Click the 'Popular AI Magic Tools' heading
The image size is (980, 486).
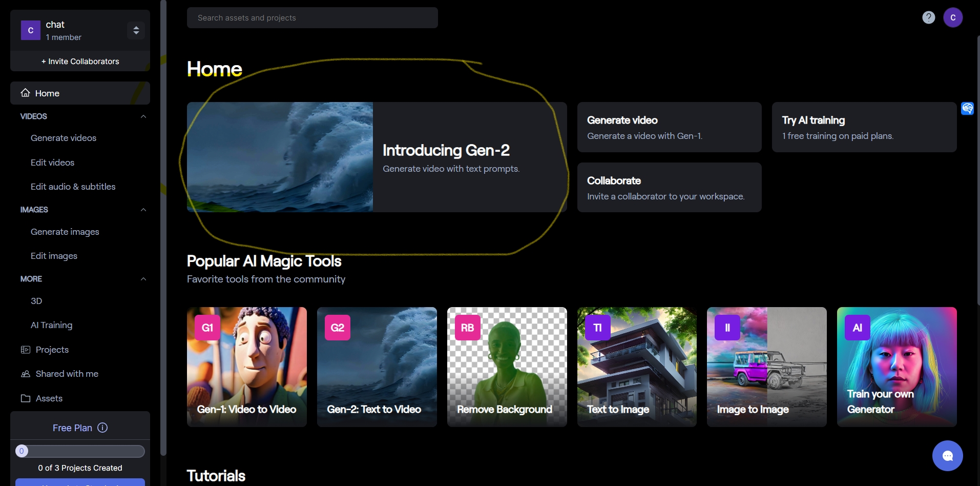coord(264,261)
